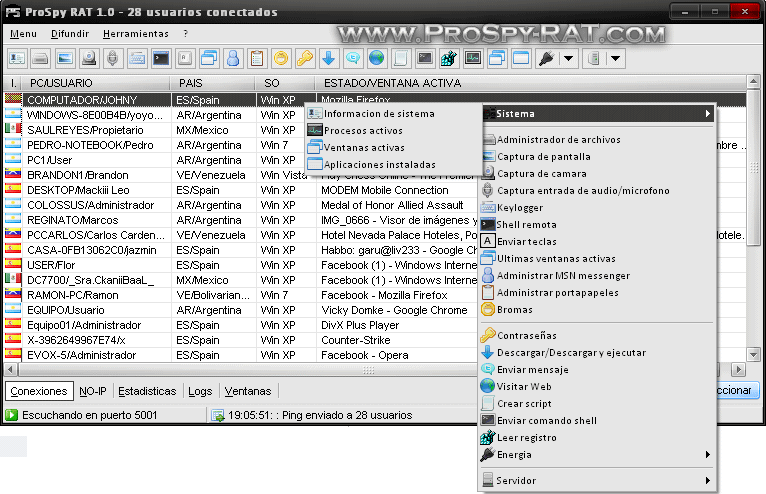Choose Visitar Web in context menu
This screenshot has width=766, height=494.
598,387
